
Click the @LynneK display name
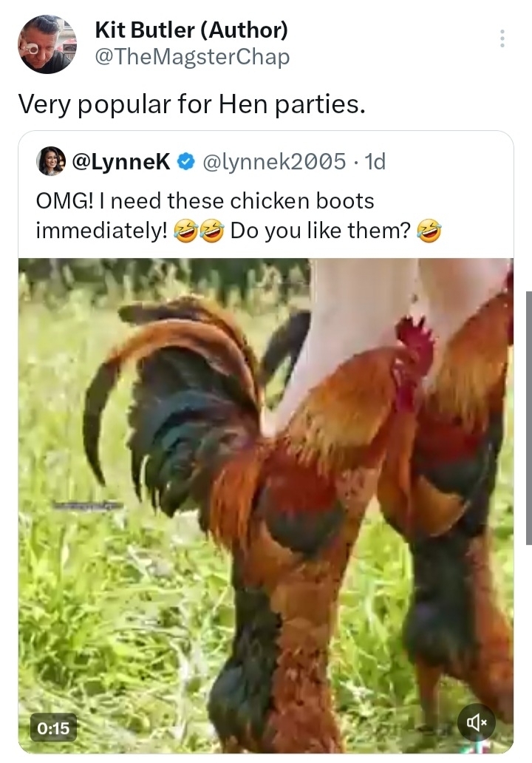pyautogui.click(x=122, y=162)
